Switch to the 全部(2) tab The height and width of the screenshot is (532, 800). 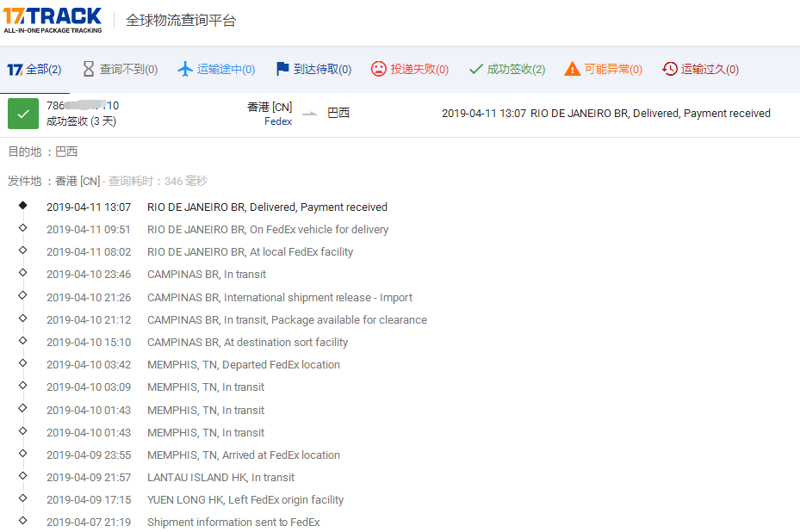[x=35, y=68]
